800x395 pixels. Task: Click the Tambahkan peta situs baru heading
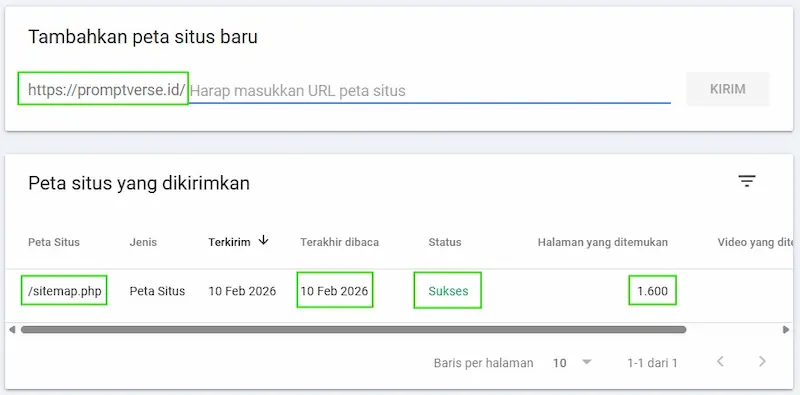click(143, 37)
